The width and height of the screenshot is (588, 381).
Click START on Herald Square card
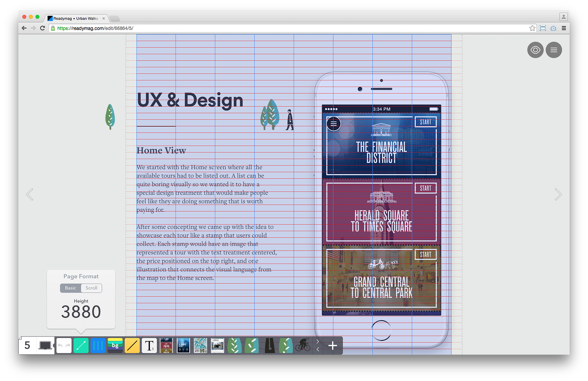[426, 188]
